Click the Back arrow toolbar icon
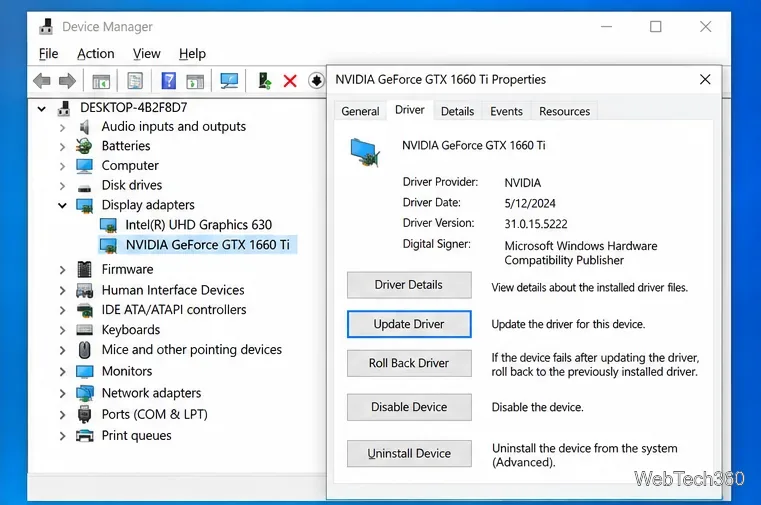Image resolution: width=761 pixels, height=505 pixels. [42, 81]
